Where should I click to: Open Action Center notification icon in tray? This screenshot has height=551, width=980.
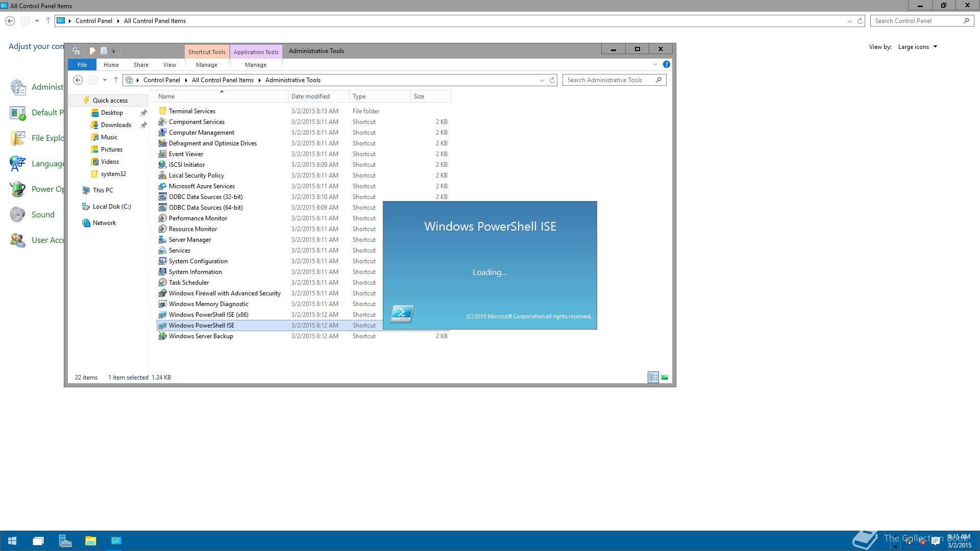[x=936, y=541]
